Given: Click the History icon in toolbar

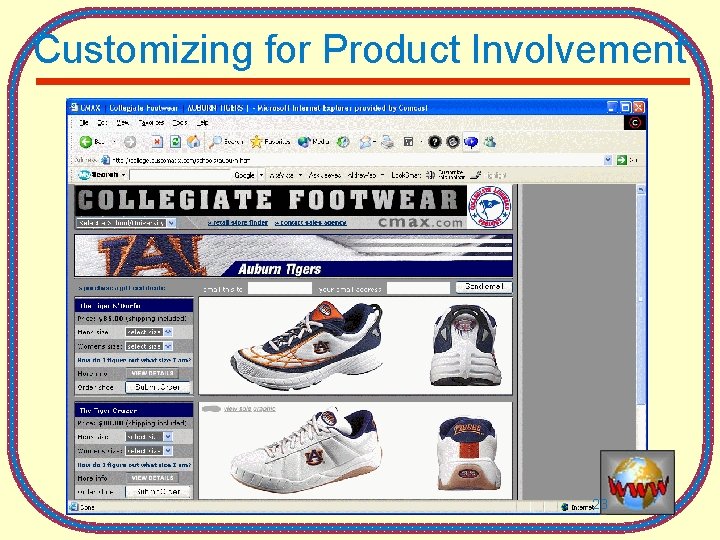Looking at the screenshot, I should tap(343, 142).
